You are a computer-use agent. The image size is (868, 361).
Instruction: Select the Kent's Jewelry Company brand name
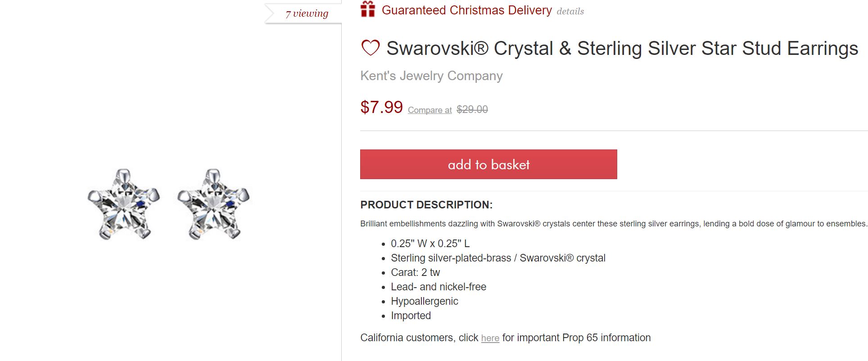[431, 76]
